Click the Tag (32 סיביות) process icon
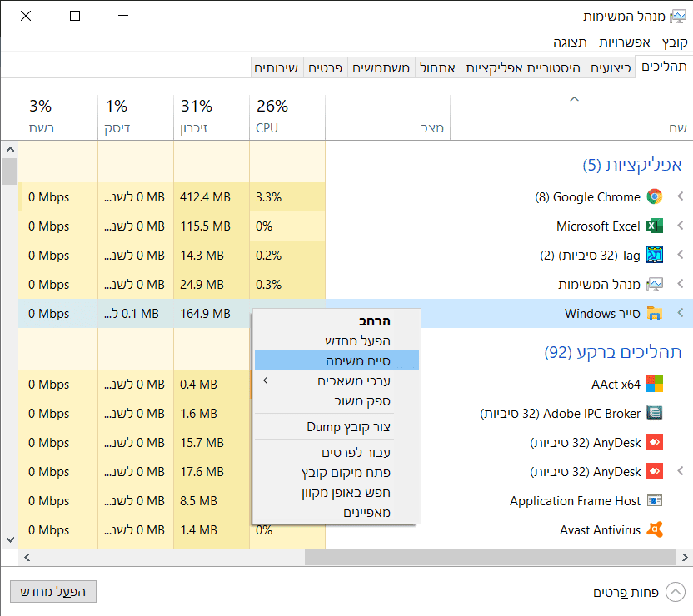693x616 pixels. tap(655, 256)
